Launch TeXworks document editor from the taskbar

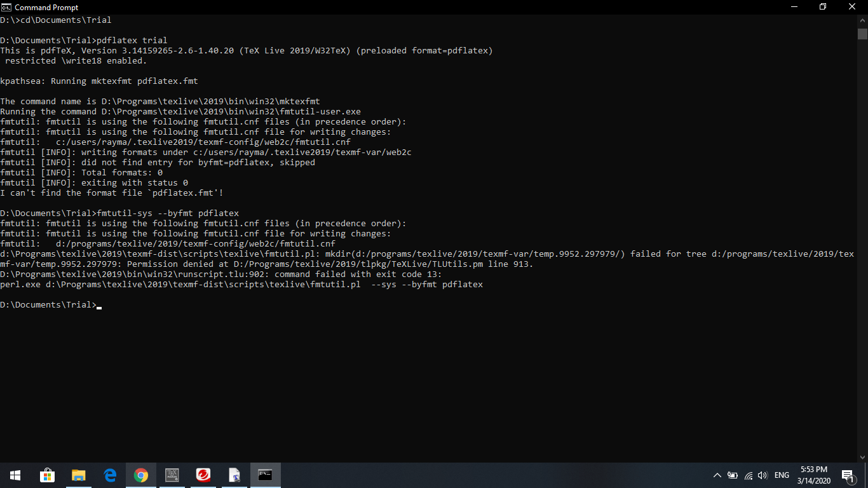click(x=234, y=475)
